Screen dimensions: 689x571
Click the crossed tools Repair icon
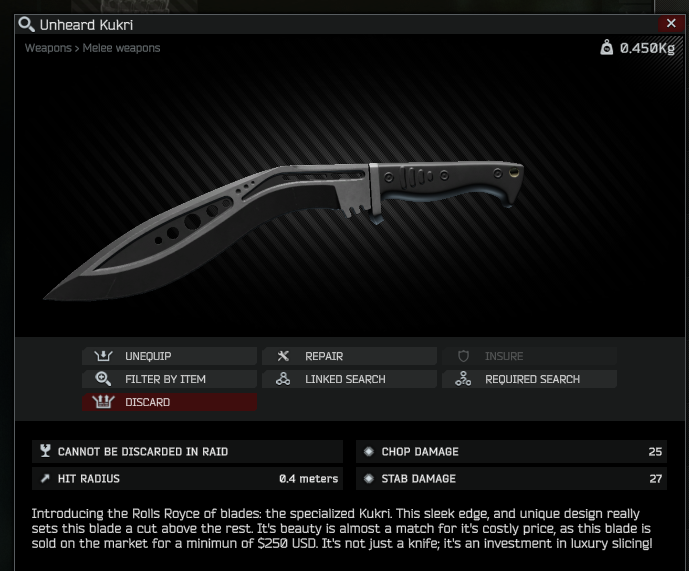tap(283, 356)
